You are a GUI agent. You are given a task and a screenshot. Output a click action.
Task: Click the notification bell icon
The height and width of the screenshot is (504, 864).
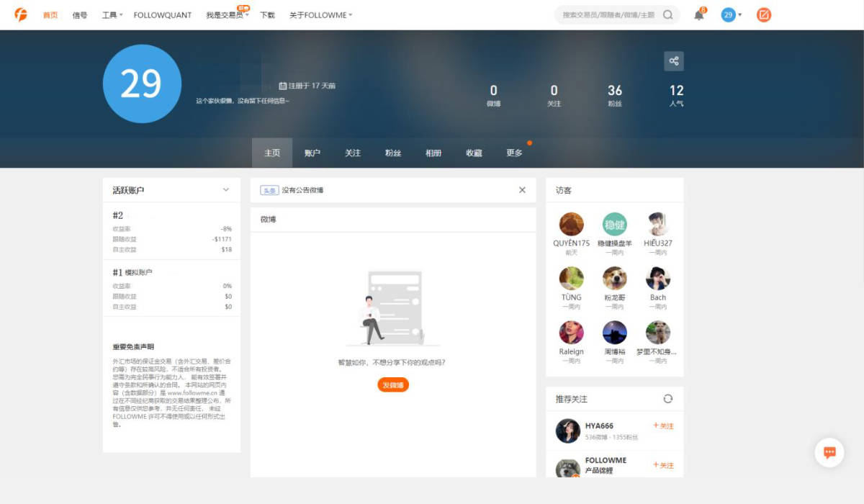[x=698, y=14]
